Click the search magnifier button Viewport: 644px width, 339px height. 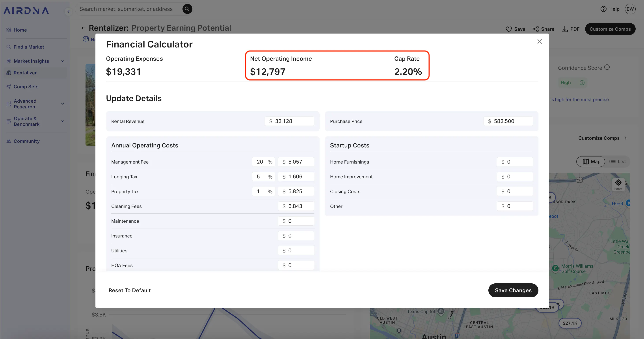click(x=187, y=9)
